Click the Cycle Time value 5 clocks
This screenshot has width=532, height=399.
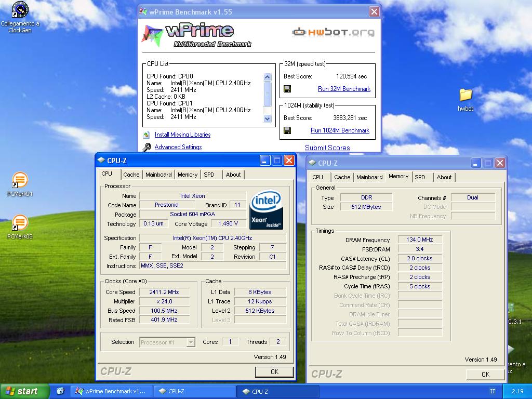420,286
